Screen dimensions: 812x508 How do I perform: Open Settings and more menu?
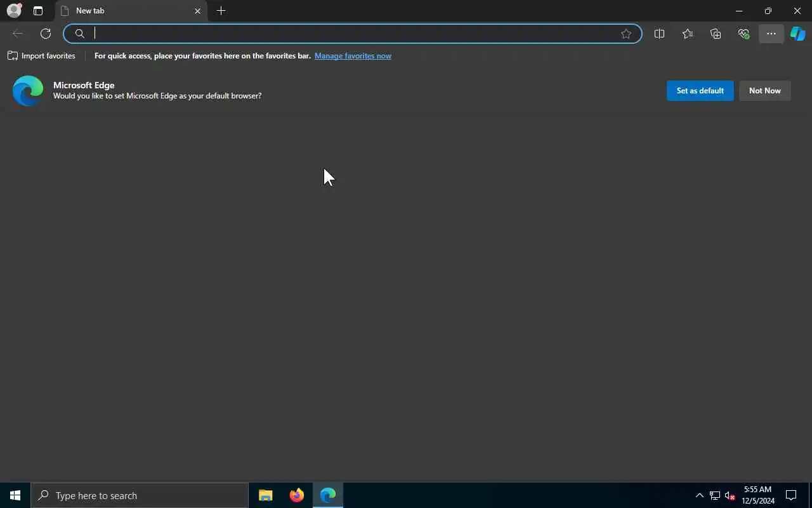point(771,34)
